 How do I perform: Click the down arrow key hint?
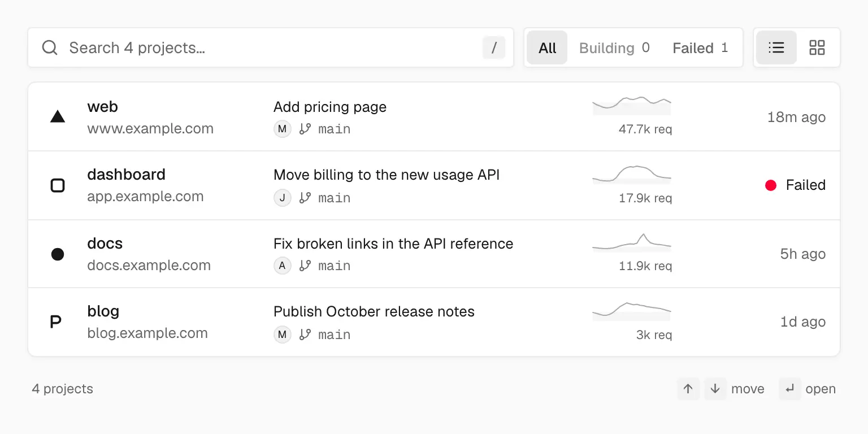click(x=715, y=389)
